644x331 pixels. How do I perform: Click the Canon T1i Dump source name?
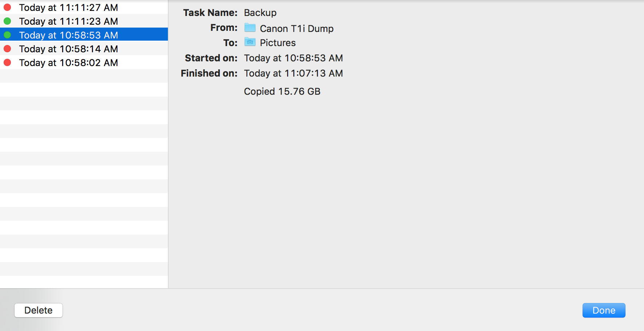tap(297, 28)
